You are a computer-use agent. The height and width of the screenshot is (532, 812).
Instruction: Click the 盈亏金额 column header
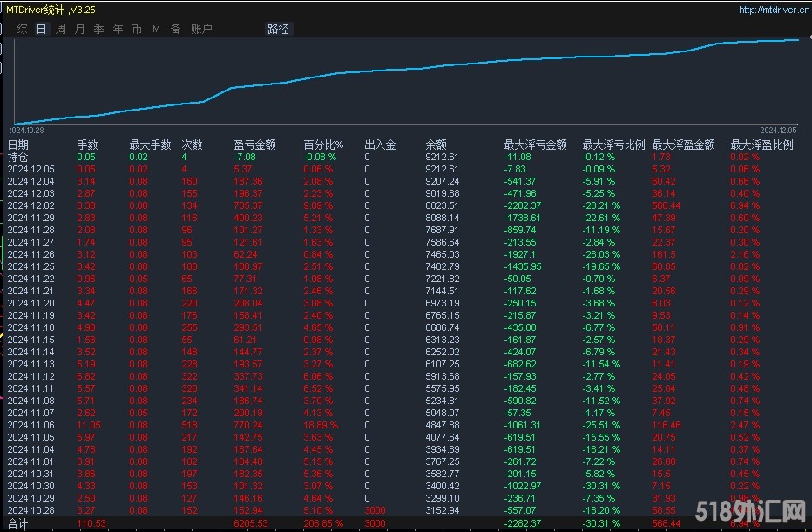254,145
